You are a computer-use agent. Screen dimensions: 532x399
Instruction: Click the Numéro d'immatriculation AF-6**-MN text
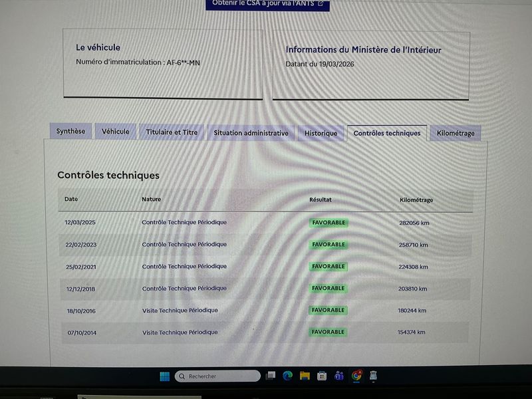pos(138,63)
